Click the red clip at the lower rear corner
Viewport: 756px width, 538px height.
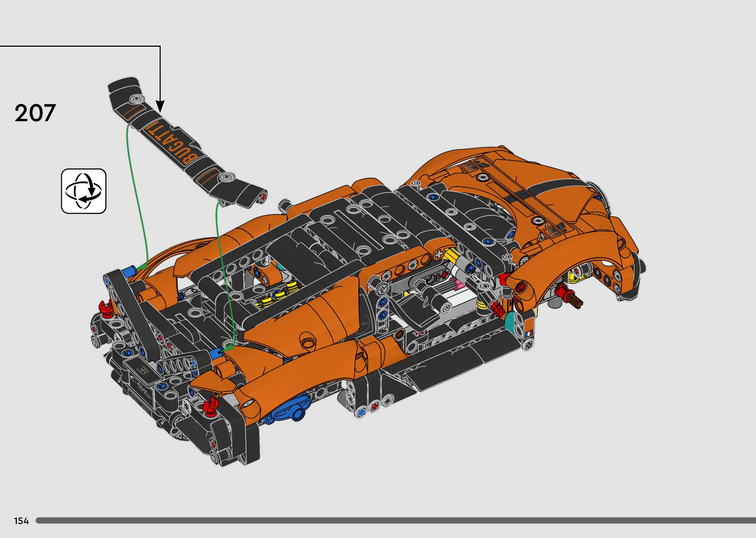coord(211,407)
